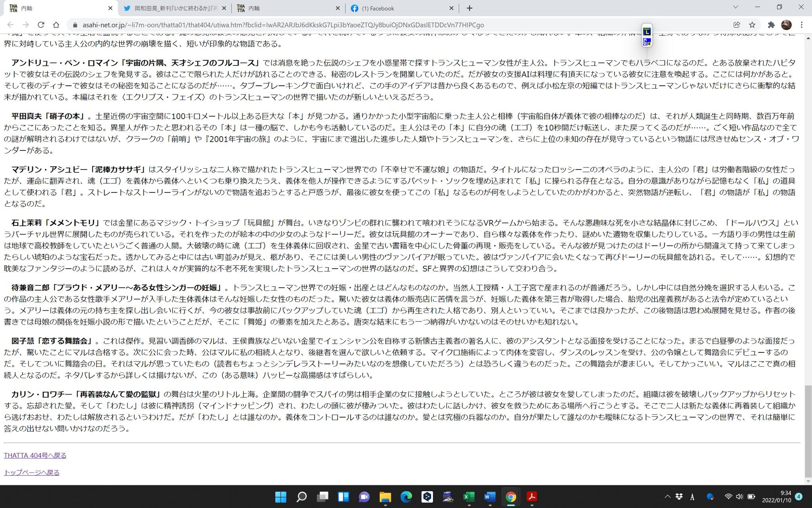Switch to the Twitter 岡和田晃 tab
The width and height of the screenshot is (812, 508).
coord(174,8)
